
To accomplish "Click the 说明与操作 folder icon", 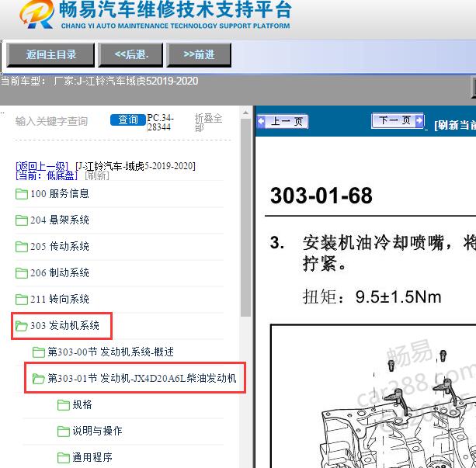I will click(x=64, y=432).
